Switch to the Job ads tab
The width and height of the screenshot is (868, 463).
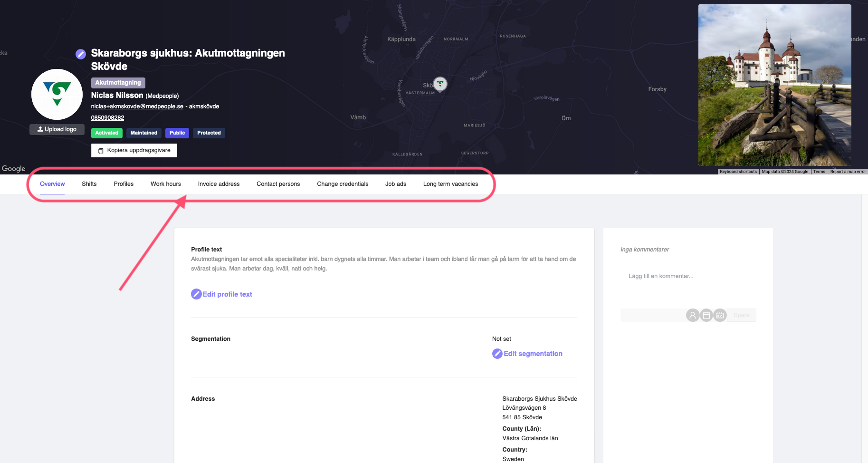tap(395, 184)
